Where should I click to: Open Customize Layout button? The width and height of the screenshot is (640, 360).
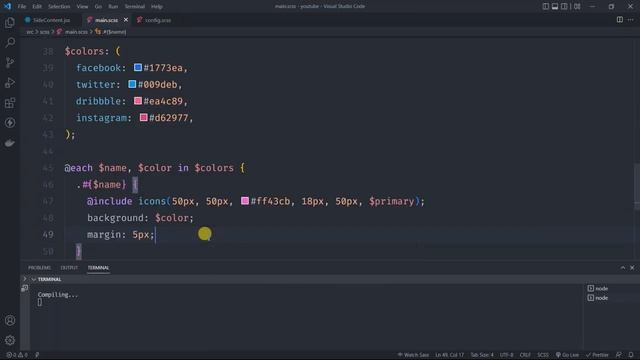pyautogui.click(x=577, y=6)
